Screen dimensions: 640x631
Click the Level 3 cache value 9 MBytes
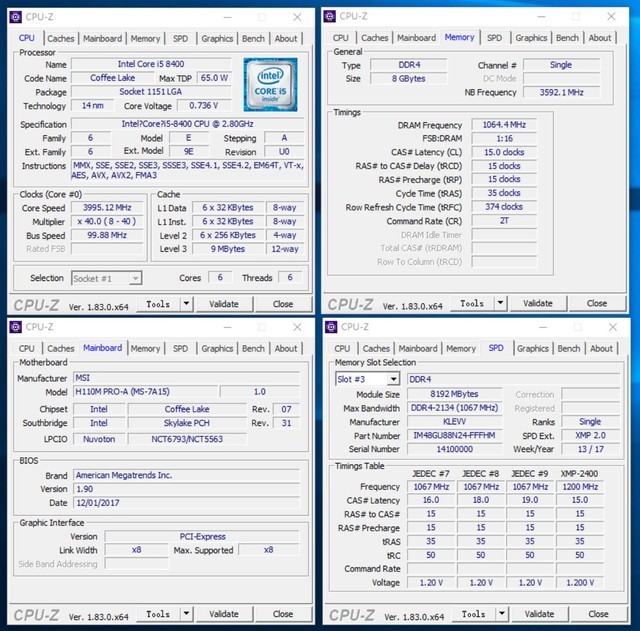pos(228,249)
